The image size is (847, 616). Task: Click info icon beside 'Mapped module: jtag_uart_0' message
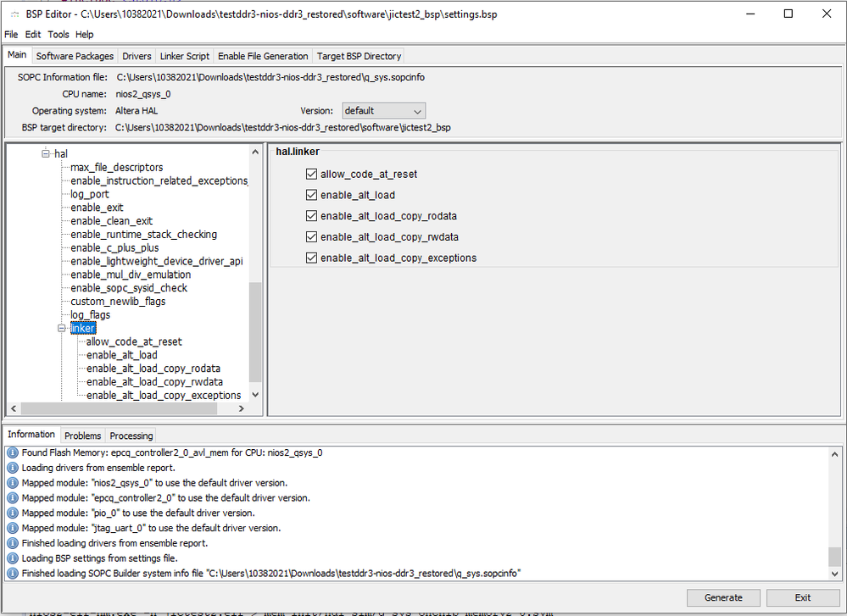(13, 528)
